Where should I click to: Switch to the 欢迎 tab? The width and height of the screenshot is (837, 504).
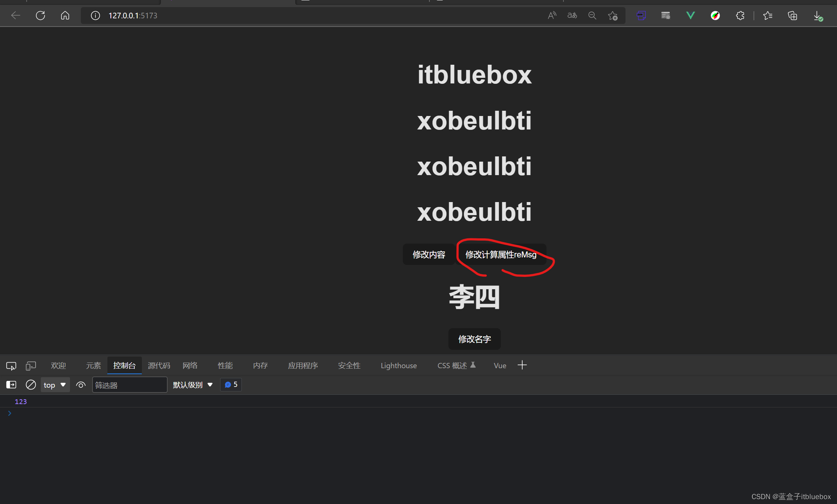click(x=58, y=366)
